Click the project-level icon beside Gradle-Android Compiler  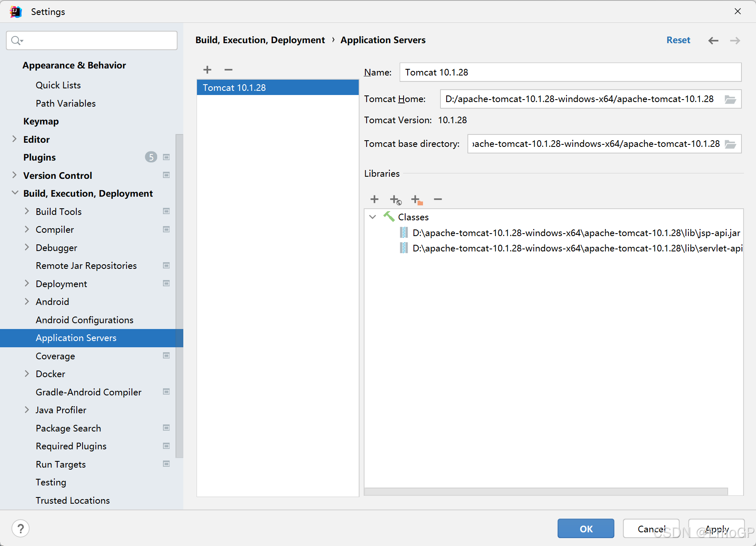pos(166,392)
